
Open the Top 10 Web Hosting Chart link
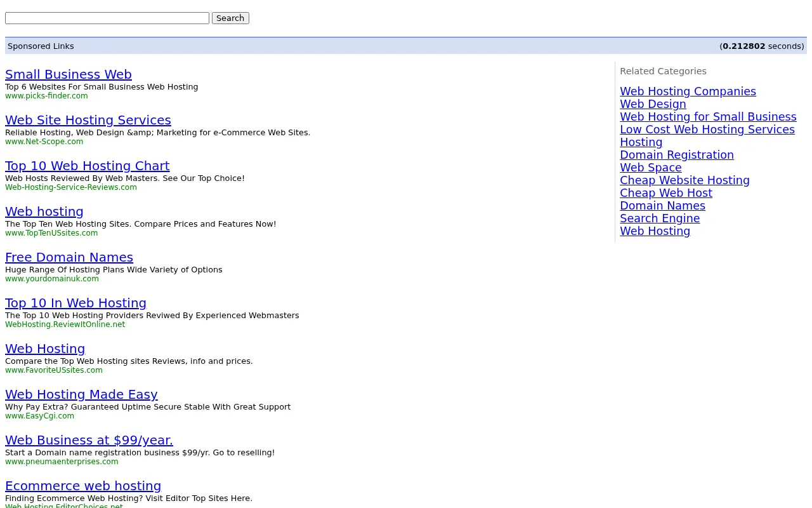coord(88,166)
